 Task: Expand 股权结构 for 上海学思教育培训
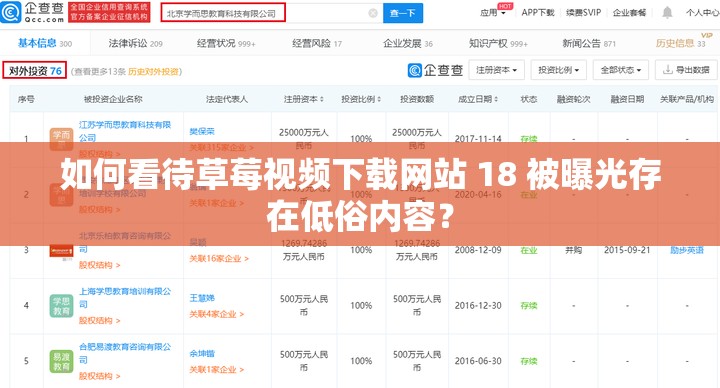(99, 321)
